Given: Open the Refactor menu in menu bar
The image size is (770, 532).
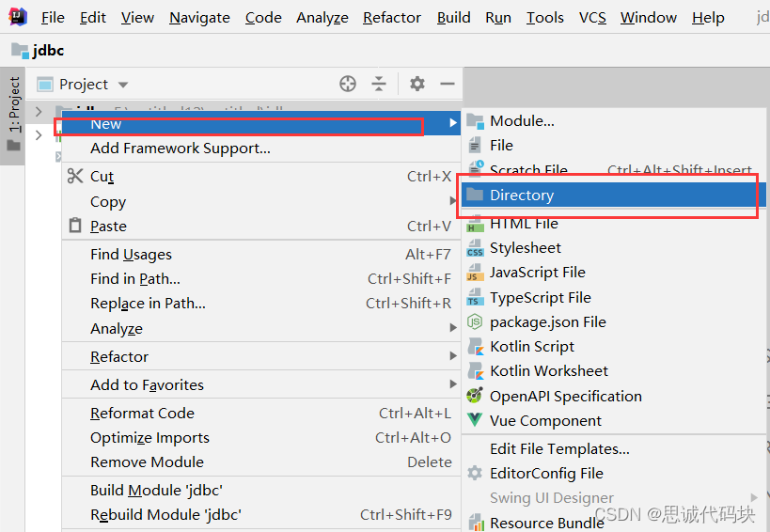Looking at the screenshot, I should [392, 18].
